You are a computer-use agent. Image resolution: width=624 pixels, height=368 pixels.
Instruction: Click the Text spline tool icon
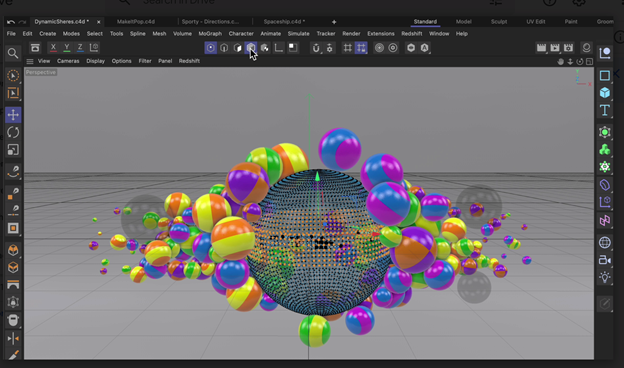[605, 110]
